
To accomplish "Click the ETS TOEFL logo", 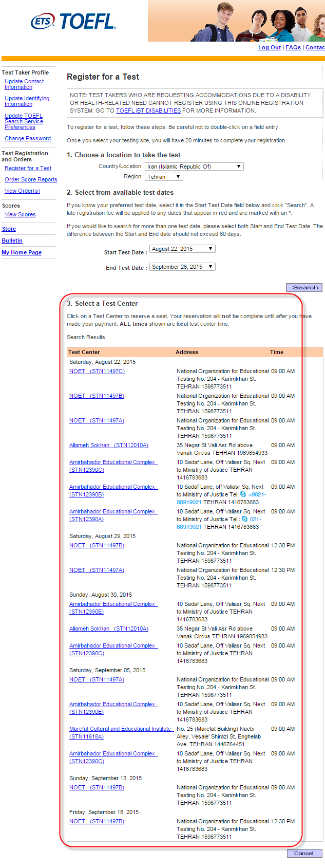I will pos(73,22).
